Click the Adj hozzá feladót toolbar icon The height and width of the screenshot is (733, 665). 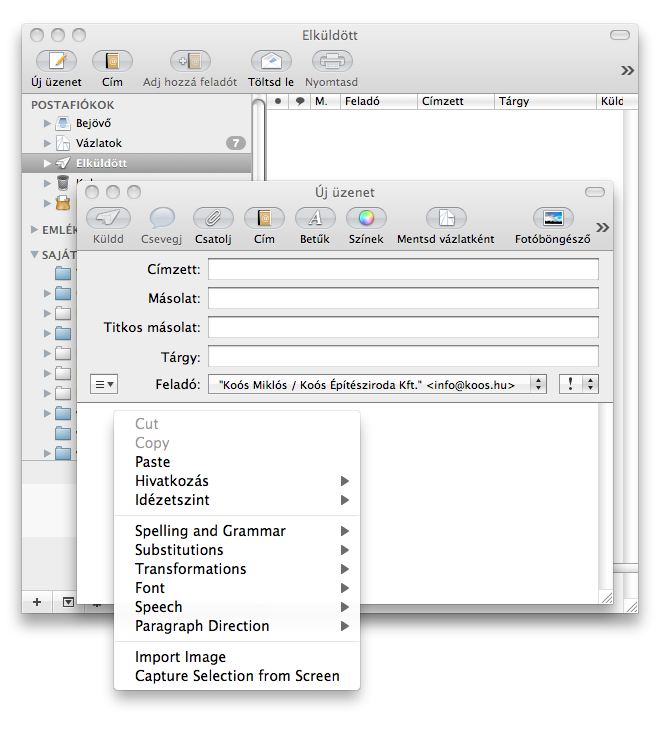click(x=190, y=61)
